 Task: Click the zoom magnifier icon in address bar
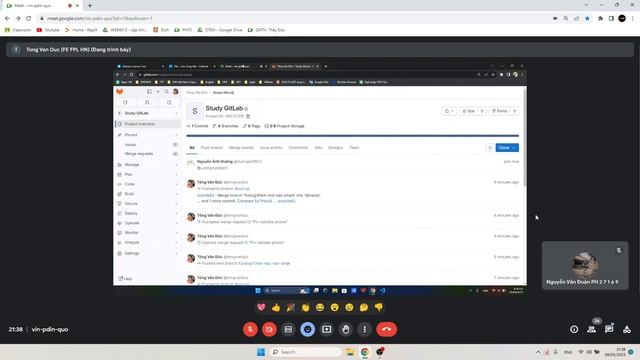click(x=566, y=18)
